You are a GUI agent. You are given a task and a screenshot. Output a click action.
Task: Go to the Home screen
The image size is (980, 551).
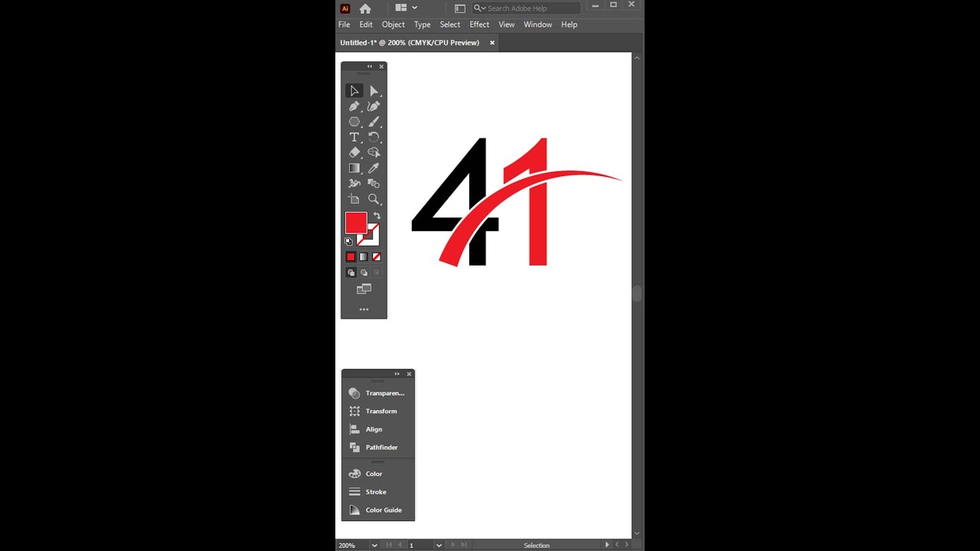point(365,8)
